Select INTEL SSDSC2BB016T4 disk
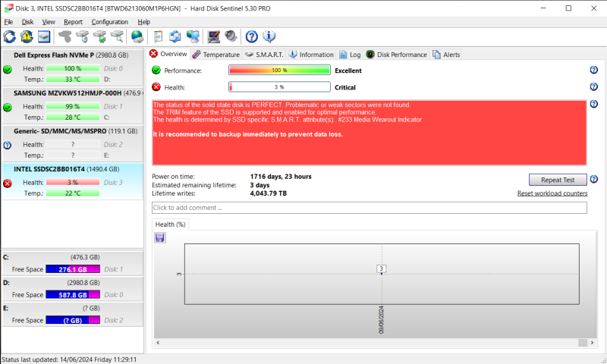This screenshot has width=607, height=364. 72,180
